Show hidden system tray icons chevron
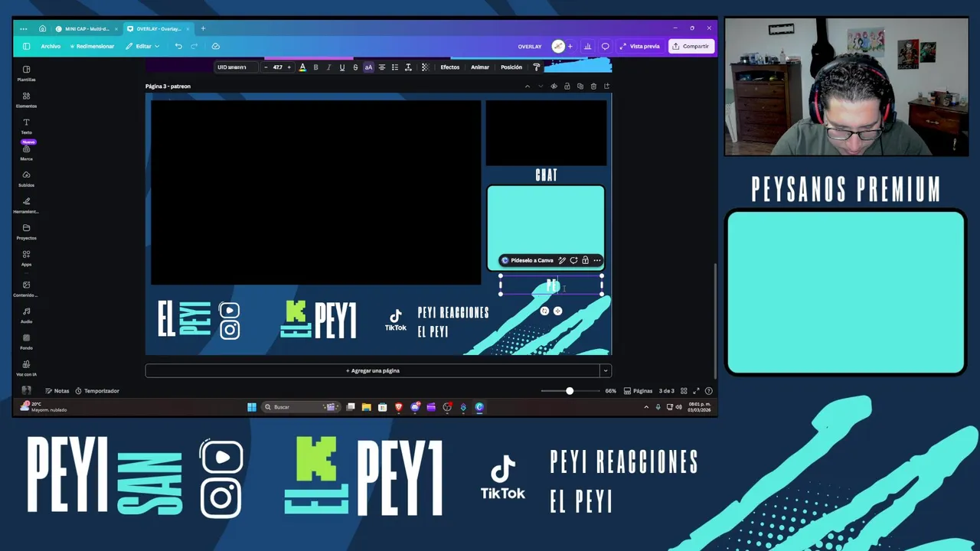Image resolution: width=980 pixels, height=551 pixels. 646,407
